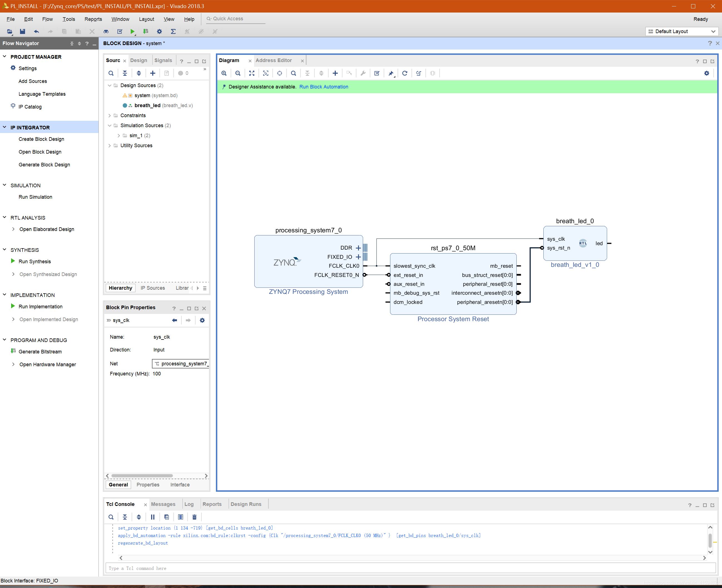Click the Run Block Automation link
722x588 pixels.
pyautogui.click(x=323, y=87)
